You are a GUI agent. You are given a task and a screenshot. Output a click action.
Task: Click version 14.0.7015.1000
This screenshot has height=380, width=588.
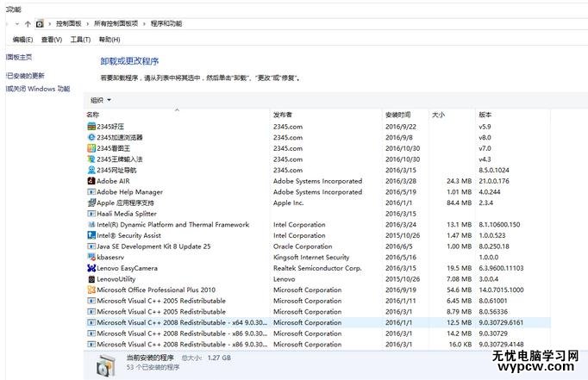[501, 290]
